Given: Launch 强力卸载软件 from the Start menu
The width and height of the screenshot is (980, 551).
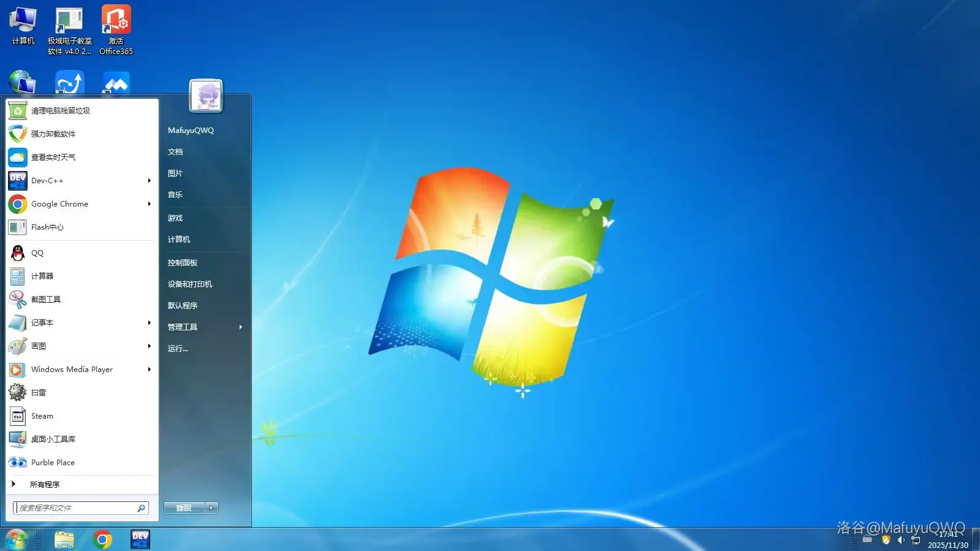Looking at the screenshot, I should pos(82,134).
